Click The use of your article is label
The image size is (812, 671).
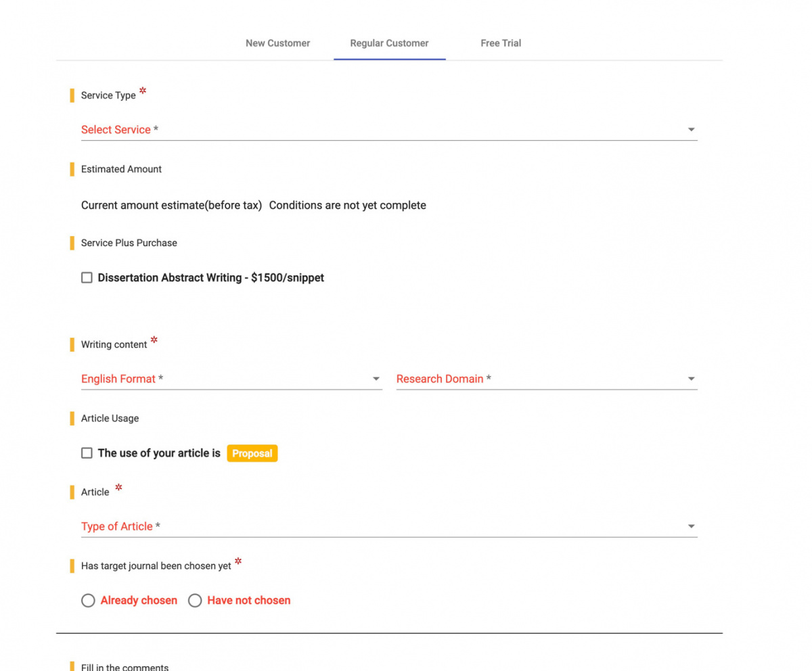[x=159, y=453]
